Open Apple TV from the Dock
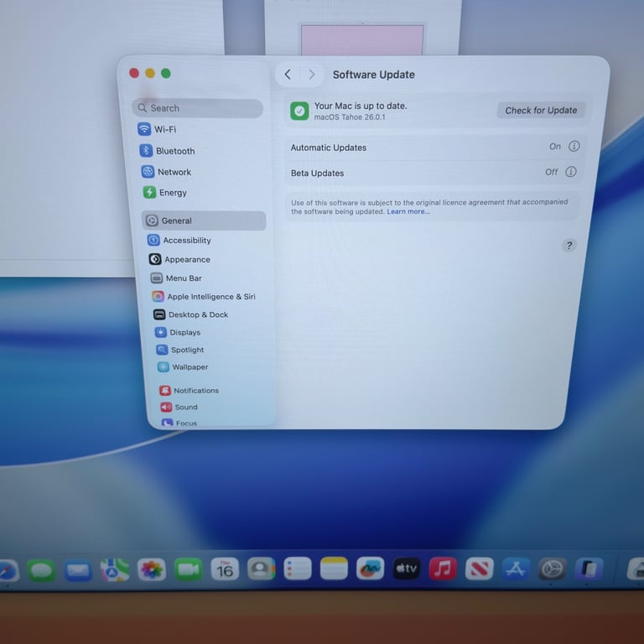644x644 pixels. (x=406, y=569)
